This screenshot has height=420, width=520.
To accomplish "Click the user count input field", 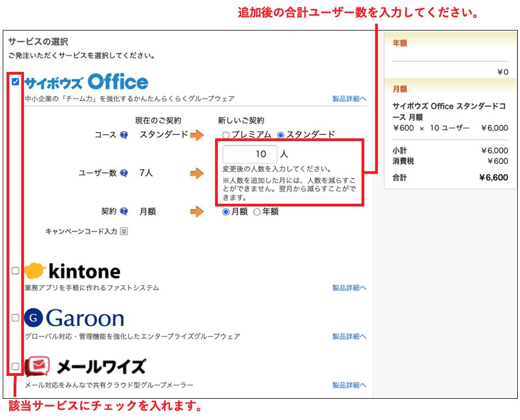I will 250,154.
